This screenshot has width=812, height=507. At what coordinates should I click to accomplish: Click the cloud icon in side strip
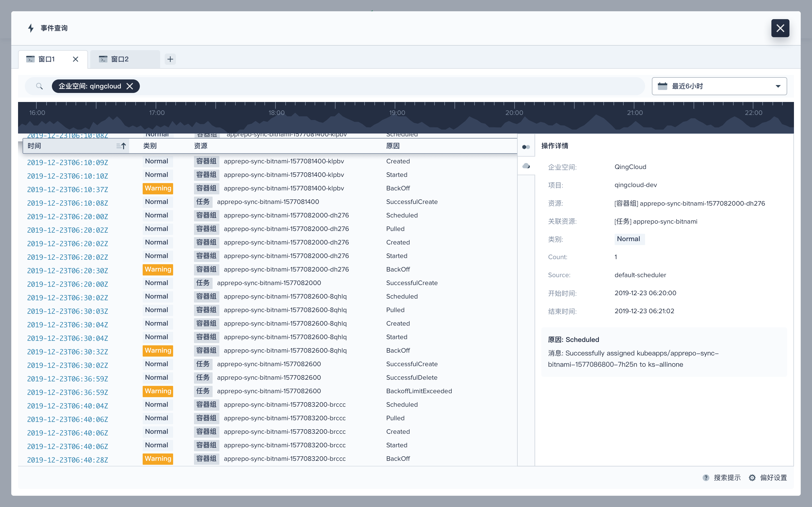(x=526, y=166)
